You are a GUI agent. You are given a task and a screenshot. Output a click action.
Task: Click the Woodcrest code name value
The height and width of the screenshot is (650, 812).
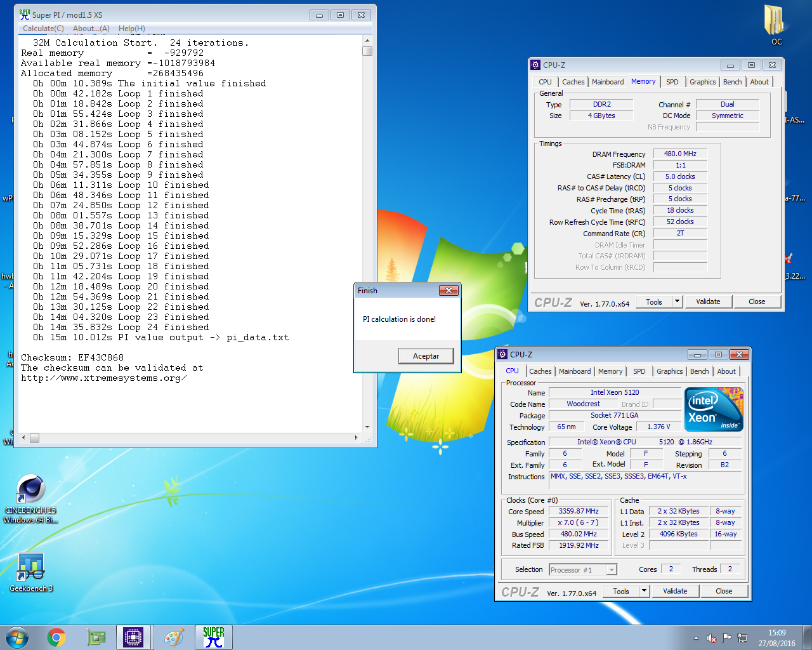583,404
